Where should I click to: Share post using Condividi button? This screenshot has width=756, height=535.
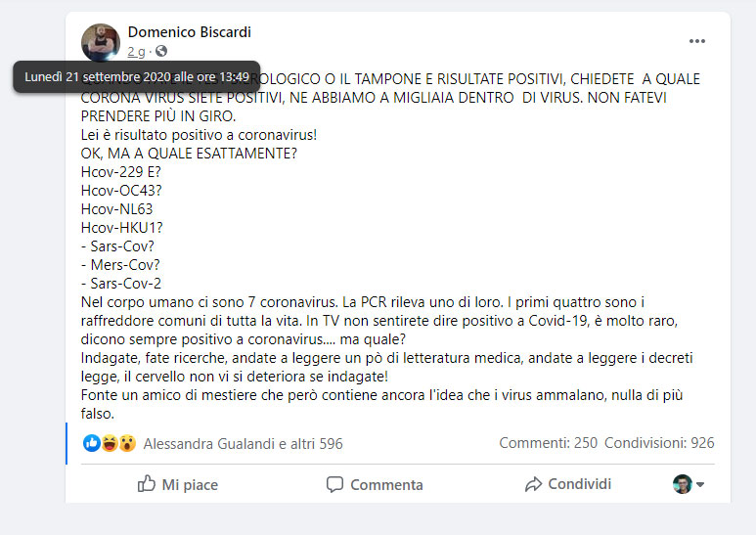coord(568,484)
